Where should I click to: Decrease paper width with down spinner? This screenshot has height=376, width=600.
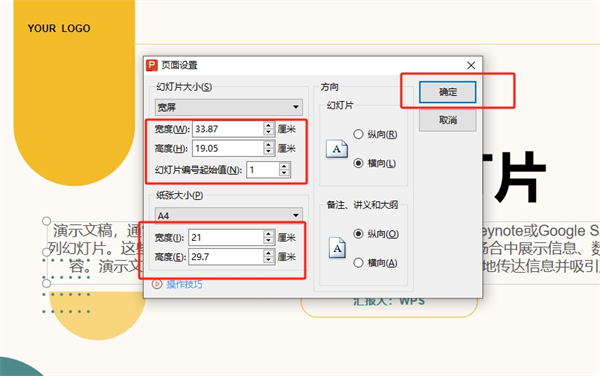269,241
